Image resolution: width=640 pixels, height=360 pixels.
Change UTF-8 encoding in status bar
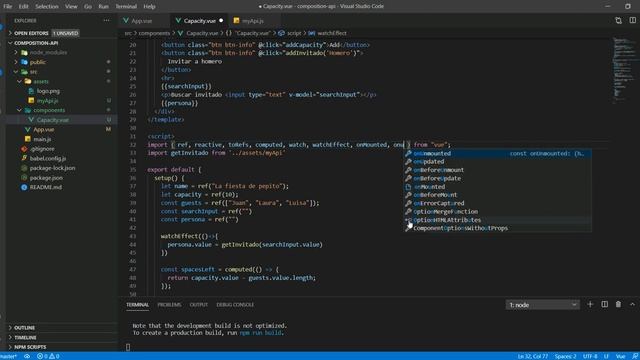[590, 356]
